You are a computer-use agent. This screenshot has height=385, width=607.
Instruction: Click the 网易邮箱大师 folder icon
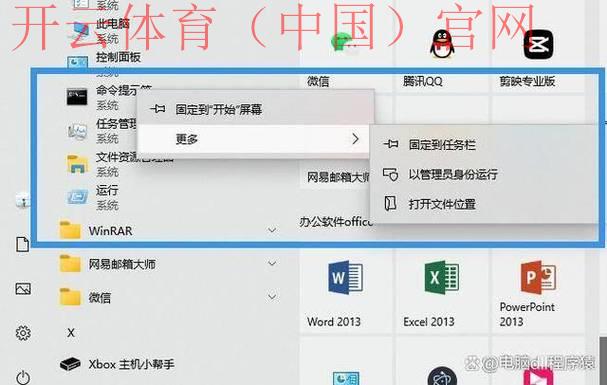pos(70,264)
